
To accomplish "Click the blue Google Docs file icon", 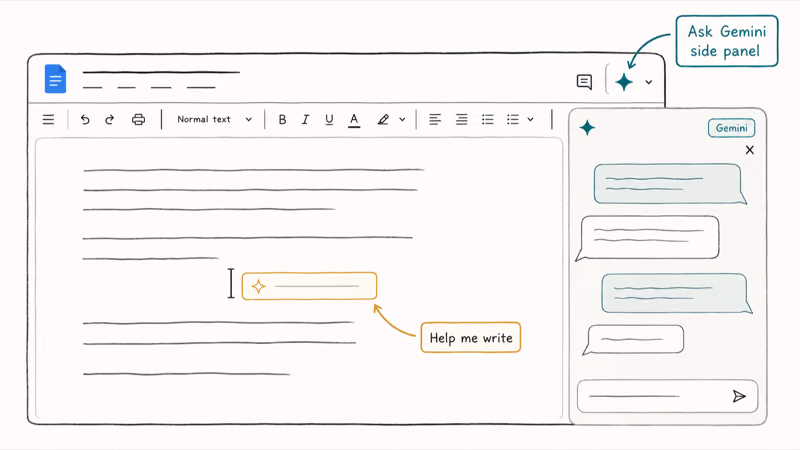I will 55,79.
